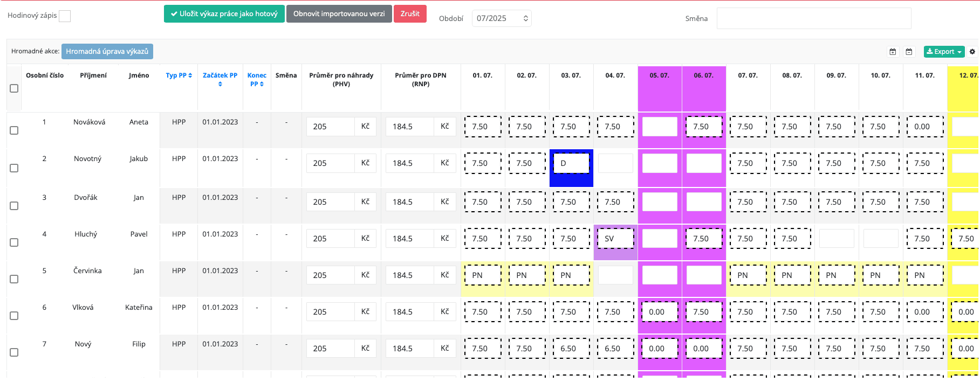Click the first name Kateřina
Image resolution: width=980 pixels, height=382 pixels.
coord(139,308)
